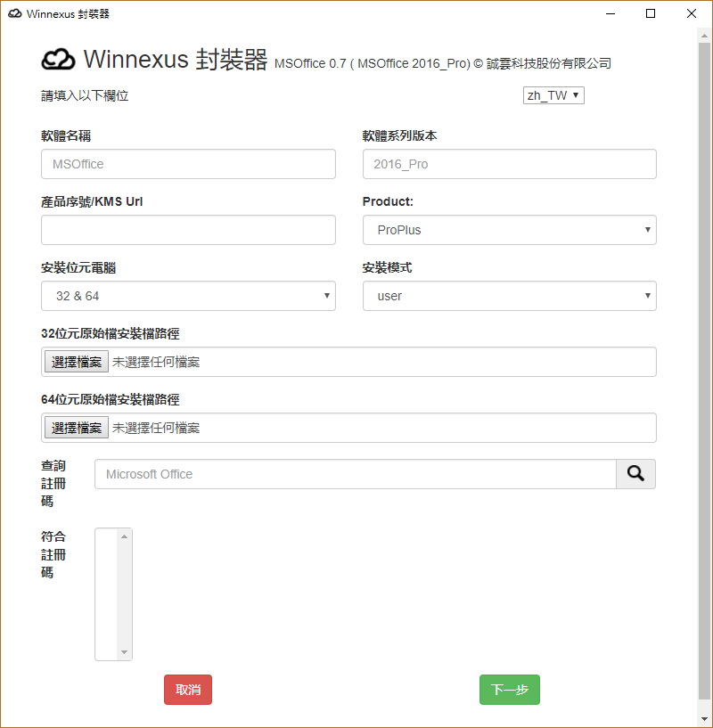Click the page scrollbar up arrow
713x728 pixels.
click(x=705, y=36)
